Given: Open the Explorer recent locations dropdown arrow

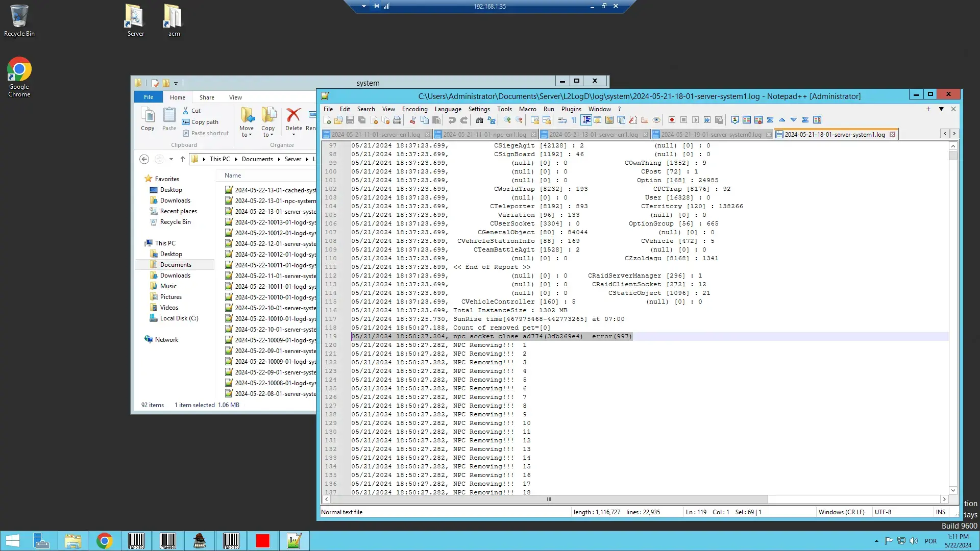Looking at the screenshot, I should [171, 159].
